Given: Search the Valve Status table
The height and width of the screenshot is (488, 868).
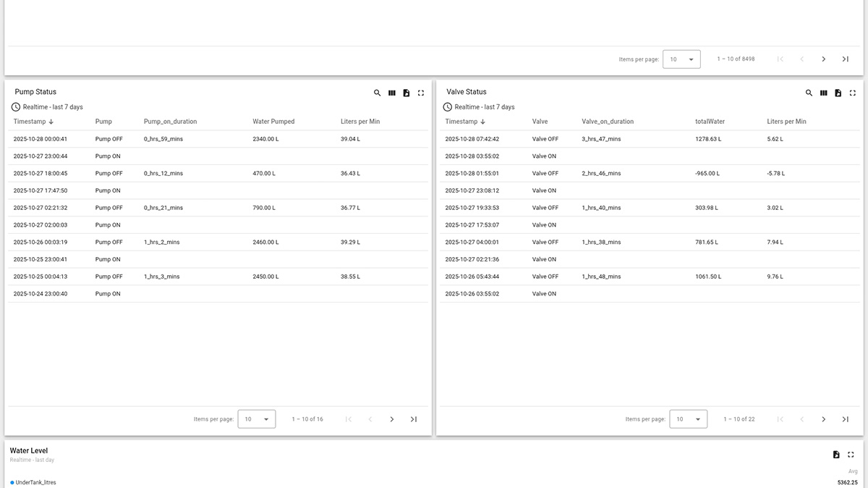Looking at the screenshot, I should pyautogui.click(x=809, y=93).
